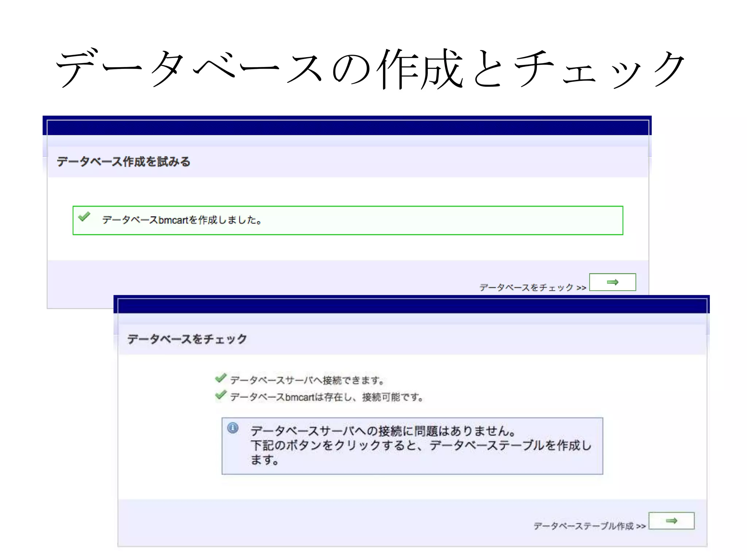Viewport: 747px width, 560px height.
Task: Click the text データベースサーバへ接続できます。
Action: (307, 380)
